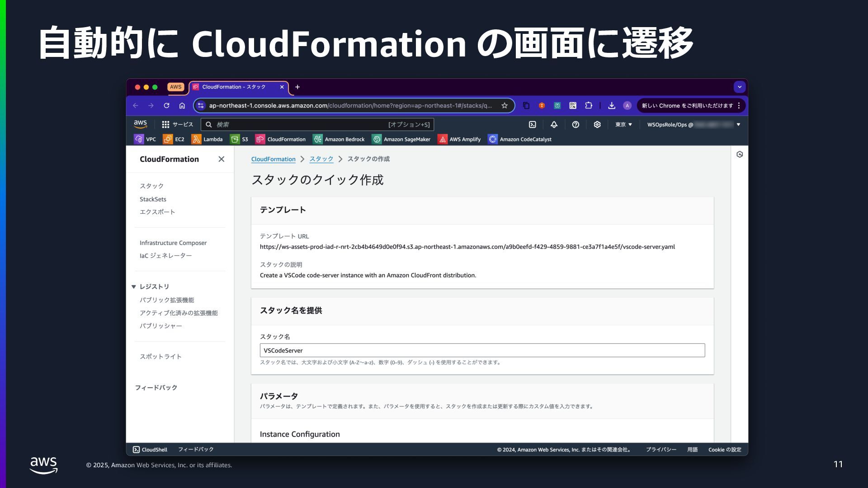
Task: Click the CloudFormation breadcrumb link
Action: [273, 159]
